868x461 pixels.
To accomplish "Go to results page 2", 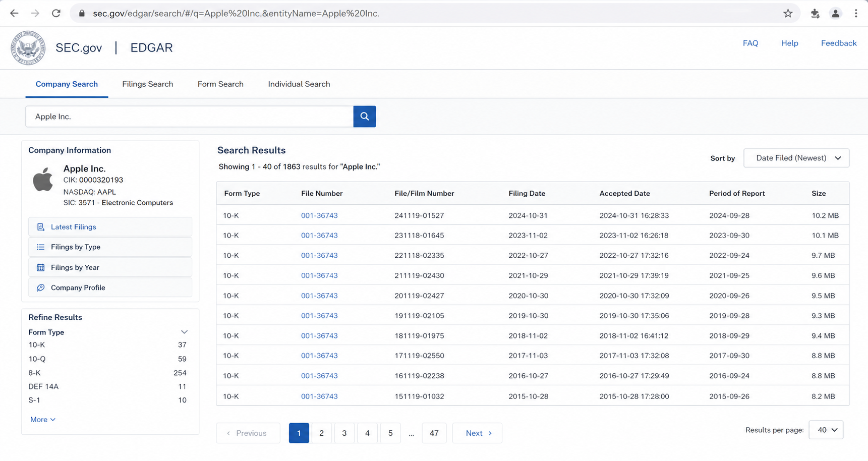I will 322,433.
